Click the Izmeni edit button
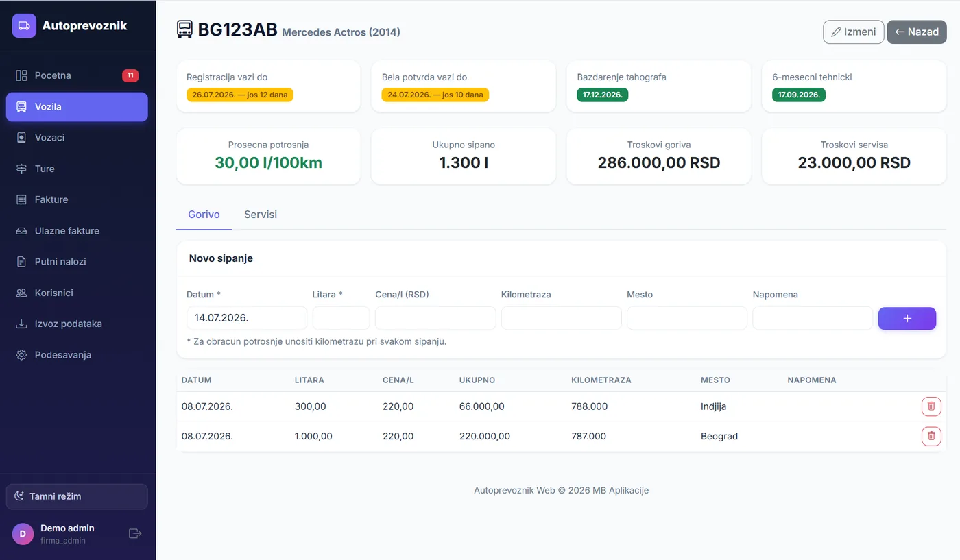The height and width of the screenshot is (560, 960). (x=854, y=32)
